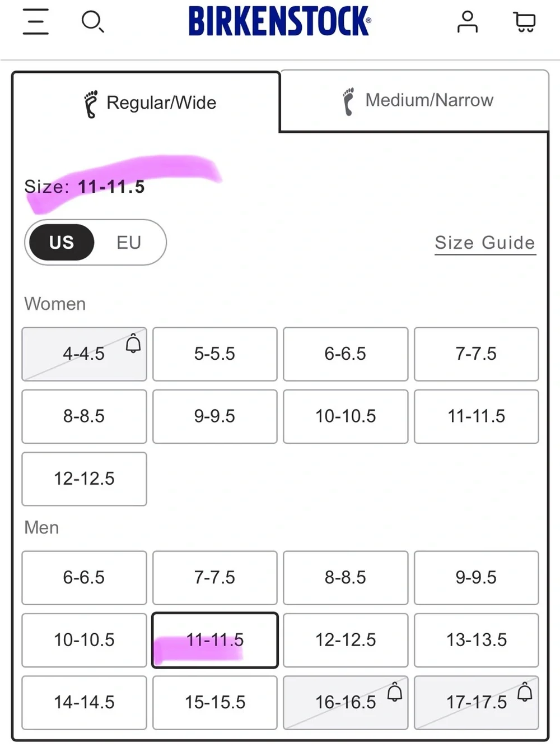
Task: Select Men size 6-6.5
Action: tap(85, 578)
